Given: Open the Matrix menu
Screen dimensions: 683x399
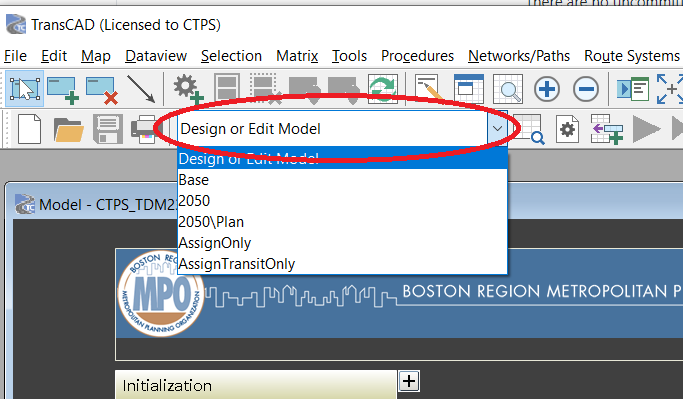Looking at the screenshot, I should point(297,56).
